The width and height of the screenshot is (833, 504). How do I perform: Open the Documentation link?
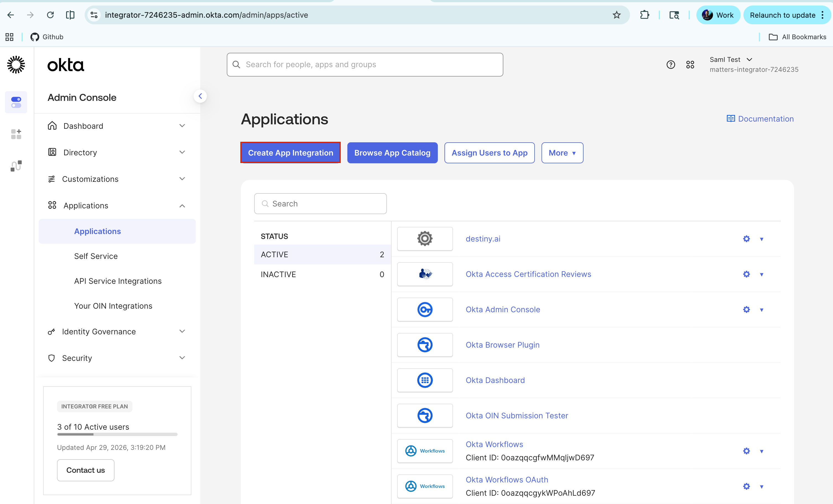coord(760,119)
